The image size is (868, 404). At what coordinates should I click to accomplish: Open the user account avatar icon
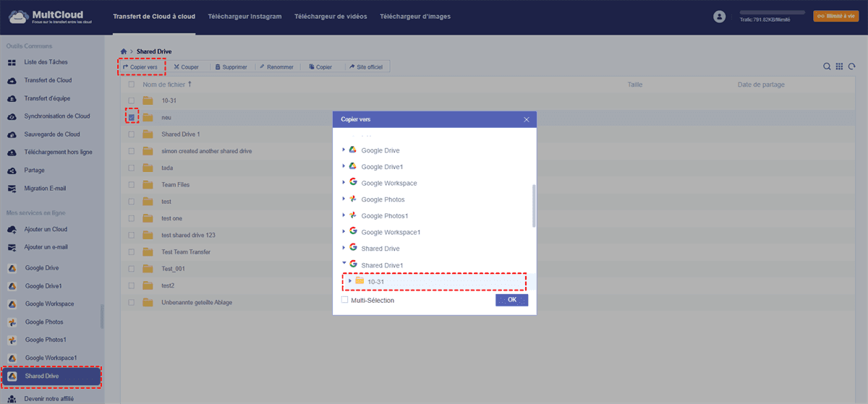(719, 16)
